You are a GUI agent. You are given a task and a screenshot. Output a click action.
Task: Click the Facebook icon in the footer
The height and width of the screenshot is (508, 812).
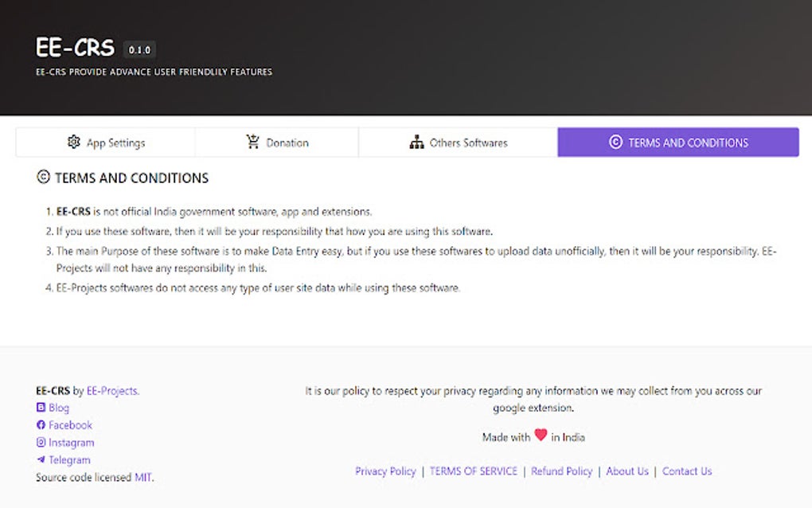(x=41, y=424)
